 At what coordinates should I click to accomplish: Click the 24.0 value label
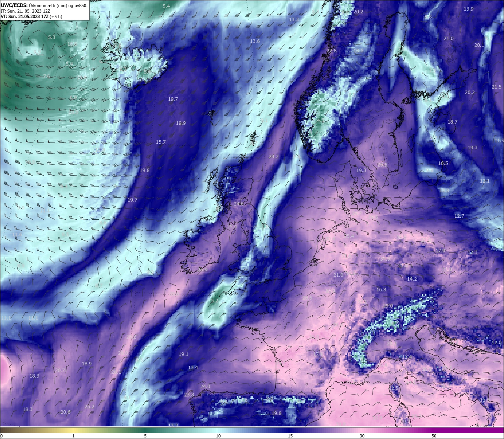click(205, 387)
